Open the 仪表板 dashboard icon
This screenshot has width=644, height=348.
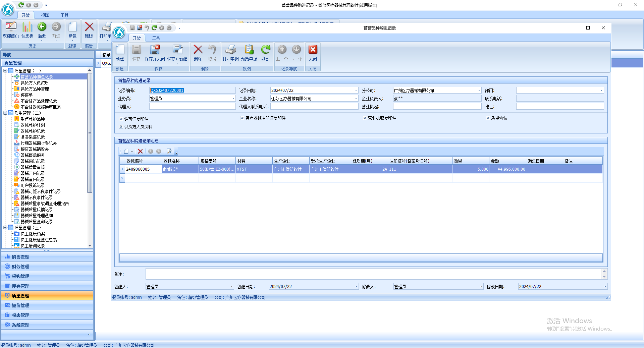(28, 27)
